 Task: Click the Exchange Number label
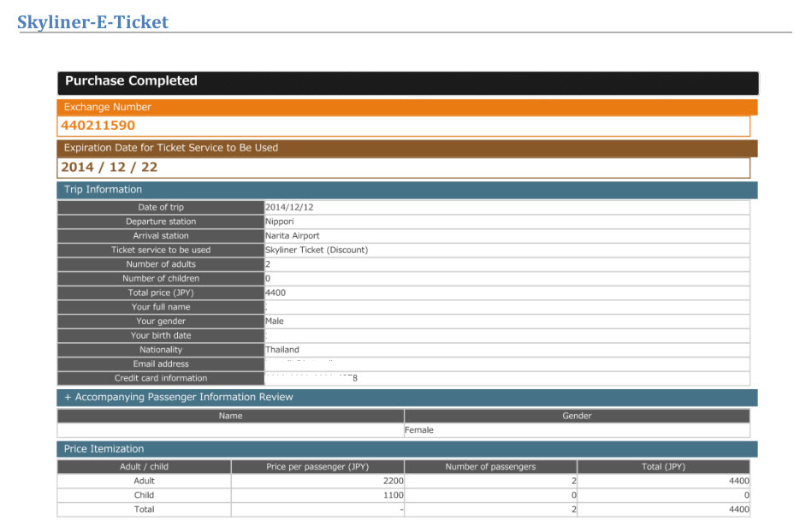pyautogui.click(x=107, y=107)
